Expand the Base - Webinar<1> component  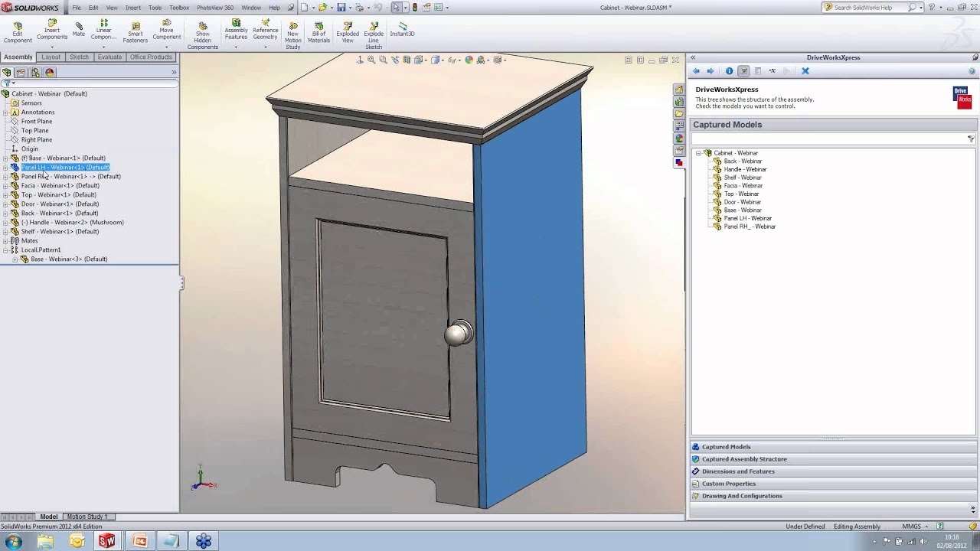(5, 158)
